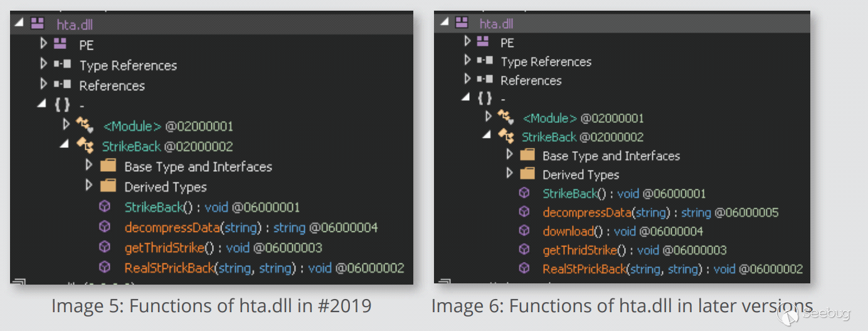Click the hta.dll assembly icon in Image 5
The image size is (868, 331).
(38, 24)
